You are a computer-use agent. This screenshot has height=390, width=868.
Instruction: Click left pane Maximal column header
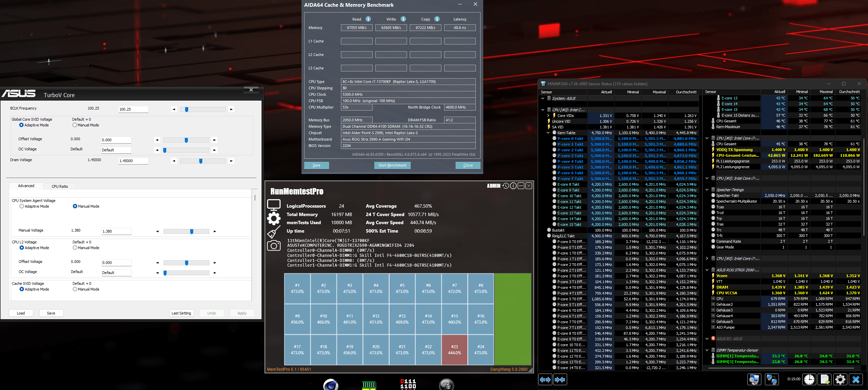click(655, 92)
